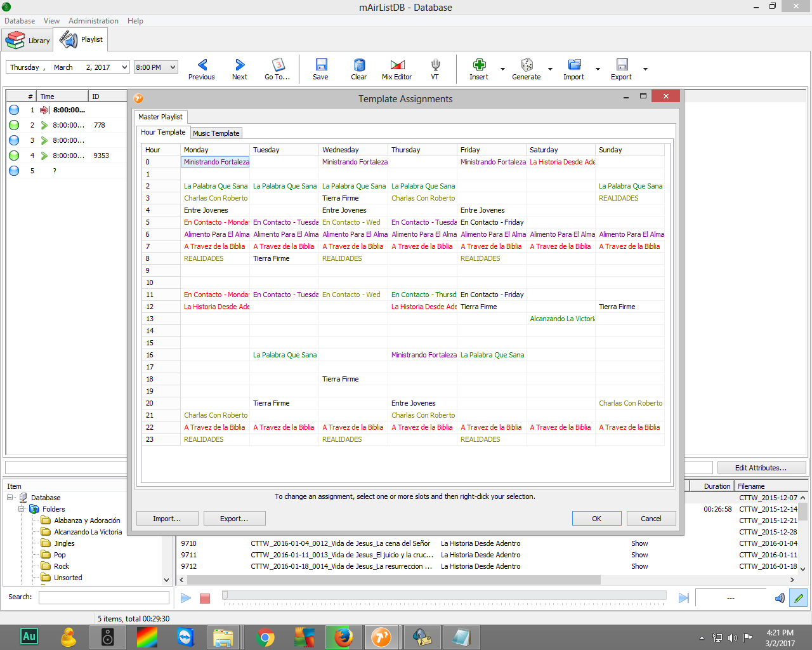
Task: Go to Previous playlist hour
Action: pyautogui.click(x=202, y=69)
